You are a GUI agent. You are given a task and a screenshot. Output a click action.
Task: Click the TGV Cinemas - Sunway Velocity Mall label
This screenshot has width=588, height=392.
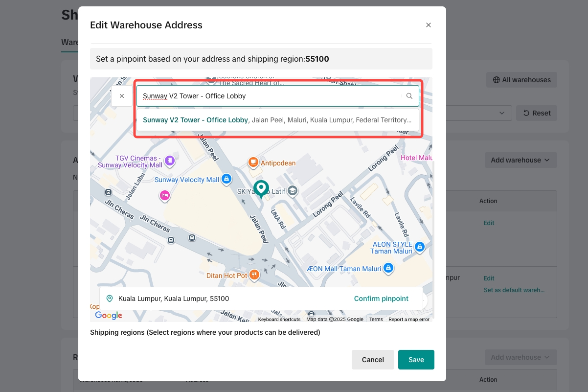130,161
